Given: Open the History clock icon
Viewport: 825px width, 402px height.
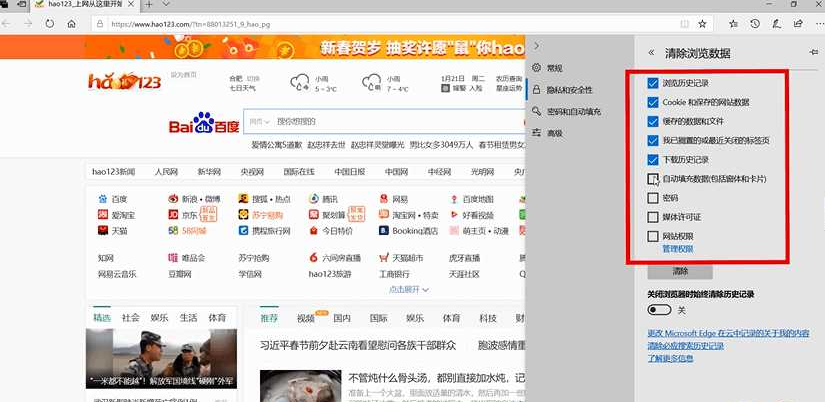Looking at the screenshot, I should 755,24.
